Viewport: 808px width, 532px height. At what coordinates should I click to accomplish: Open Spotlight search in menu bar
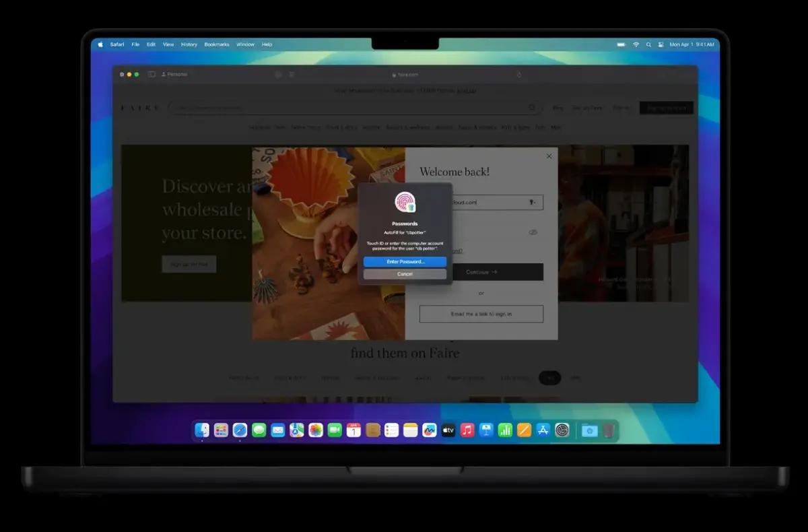[648, 44]
